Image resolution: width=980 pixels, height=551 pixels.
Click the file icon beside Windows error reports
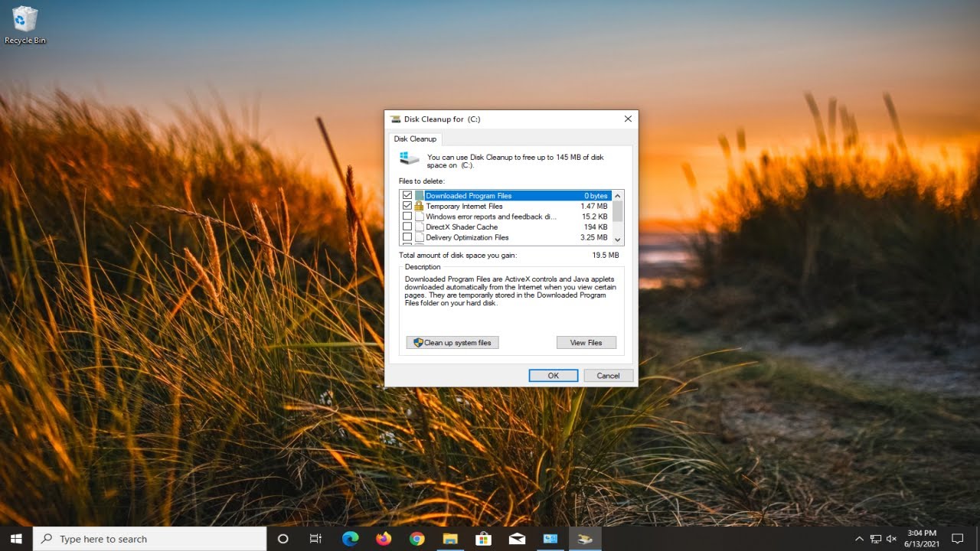pyautogui.click(x=419, y=217)
